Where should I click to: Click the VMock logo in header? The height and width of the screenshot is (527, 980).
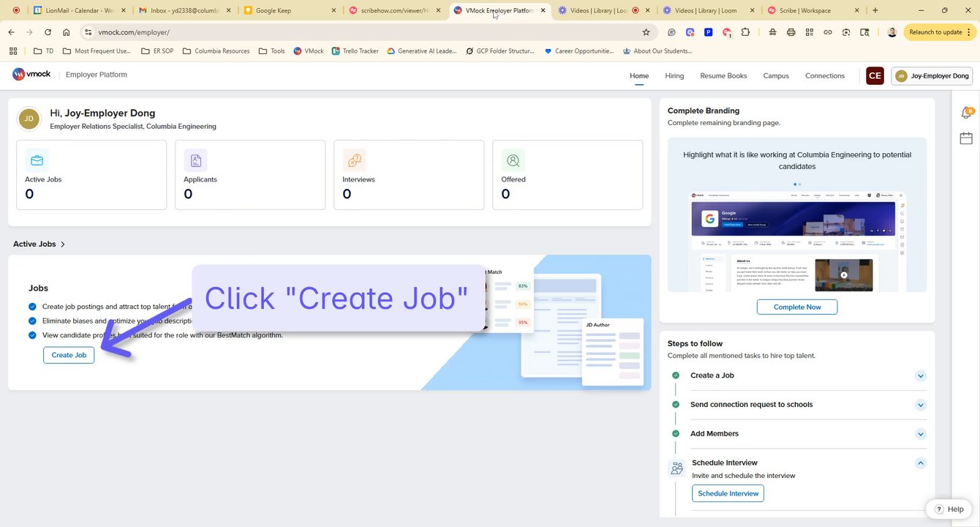[x=31, y=74]
